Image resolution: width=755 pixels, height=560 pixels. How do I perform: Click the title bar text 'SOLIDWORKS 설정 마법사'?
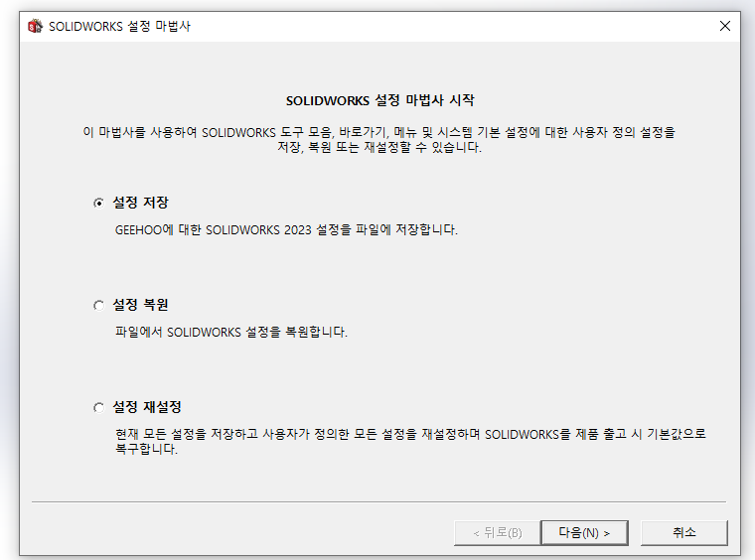(x=119, y=26)
